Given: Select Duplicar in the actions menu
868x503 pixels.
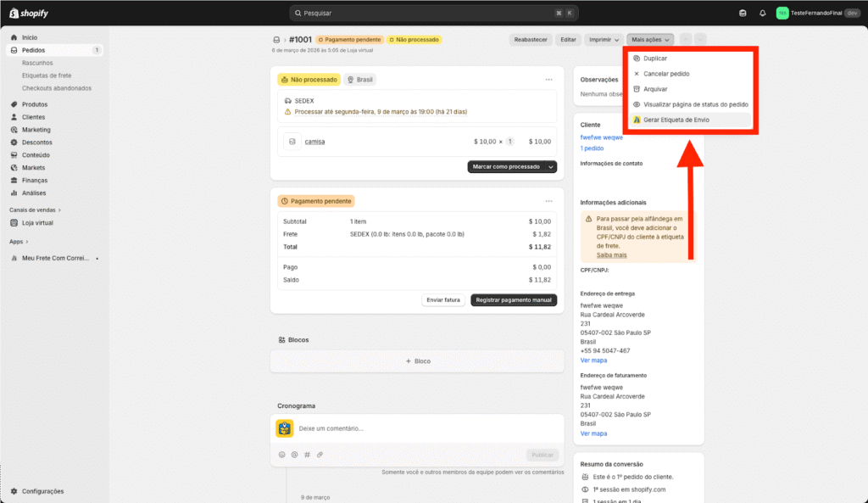Looking at the screenshot, I should 655,59.
